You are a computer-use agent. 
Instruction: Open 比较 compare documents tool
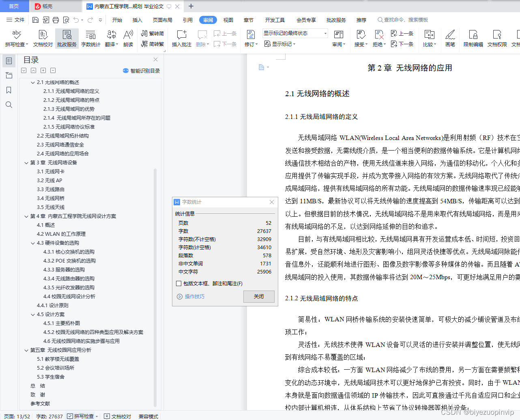(x=429, y=39)
